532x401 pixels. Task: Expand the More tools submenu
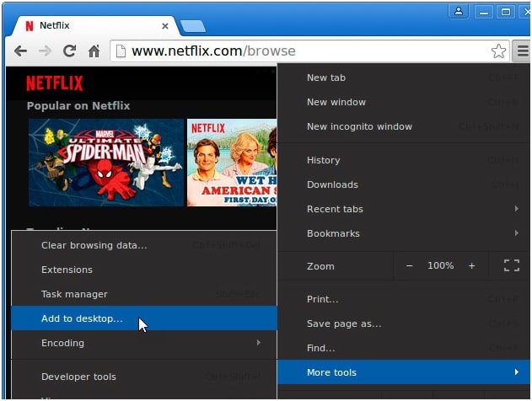click(404, 372)
